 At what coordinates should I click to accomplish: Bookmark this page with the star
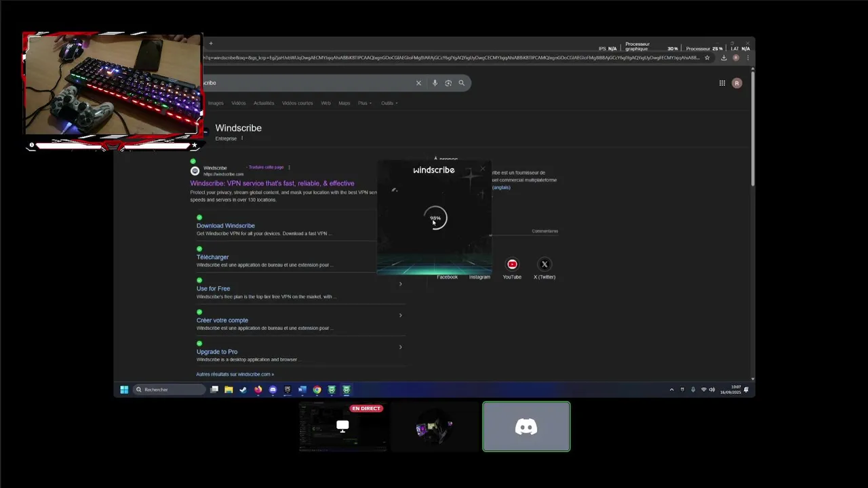[x=707, y=58]
